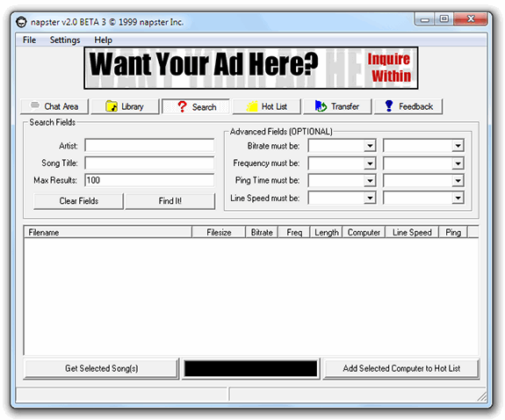The width and height of the screenshot is (505, 420).
Task: Sort results by Freq column header
Action: [294, 232]
